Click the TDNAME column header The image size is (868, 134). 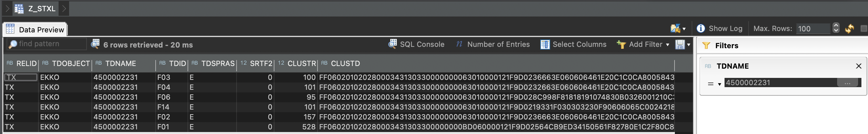(124, 64)
